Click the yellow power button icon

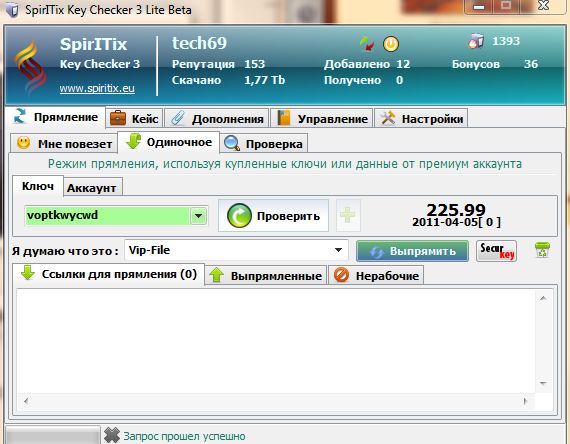point(391,44)
